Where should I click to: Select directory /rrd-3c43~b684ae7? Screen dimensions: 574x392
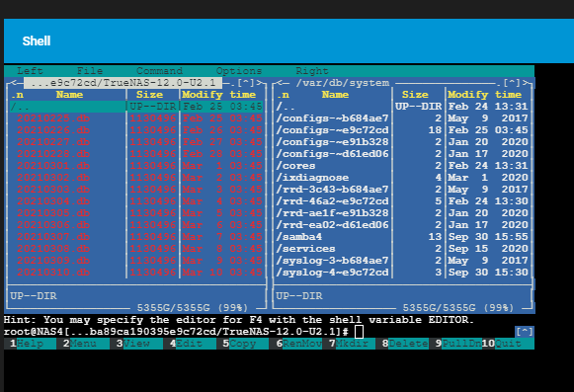402,190
